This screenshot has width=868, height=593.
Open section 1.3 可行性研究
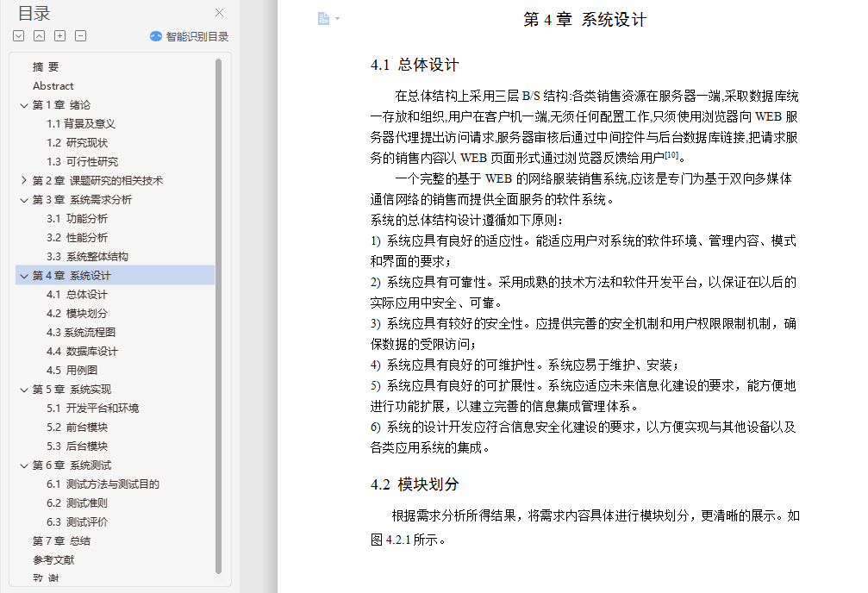[x=83, y=162]
